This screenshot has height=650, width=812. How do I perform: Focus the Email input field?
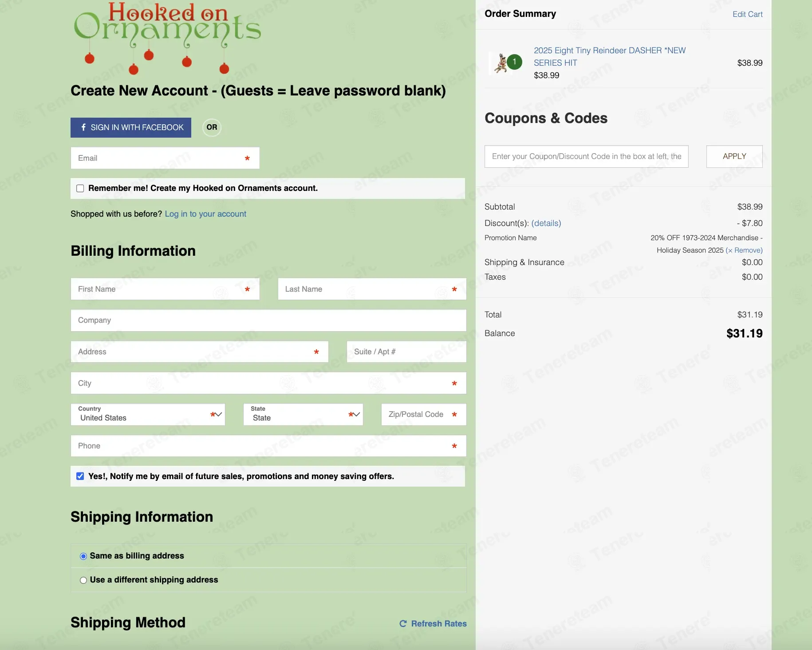coord(165,158)
